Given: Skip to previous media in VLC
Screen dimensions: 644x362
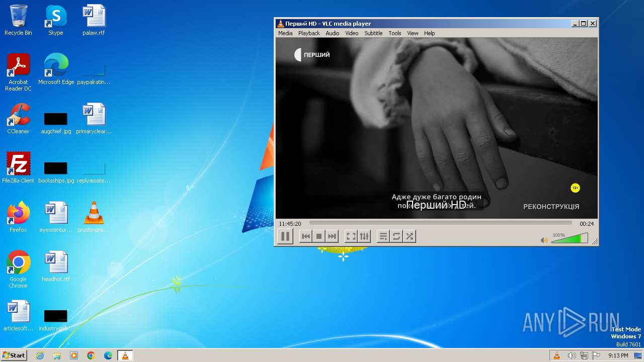Looking at the screenshot, I should point(305,236).
